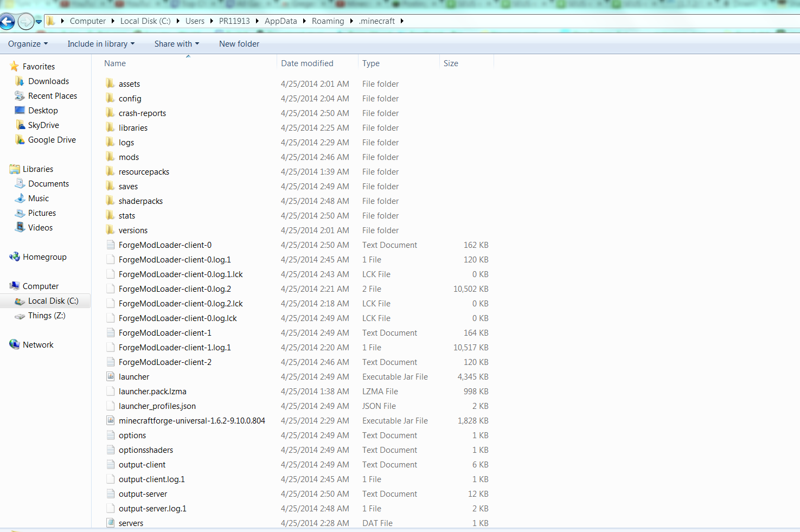Click the Computer icon in navigation pane

tap(15, 286)
